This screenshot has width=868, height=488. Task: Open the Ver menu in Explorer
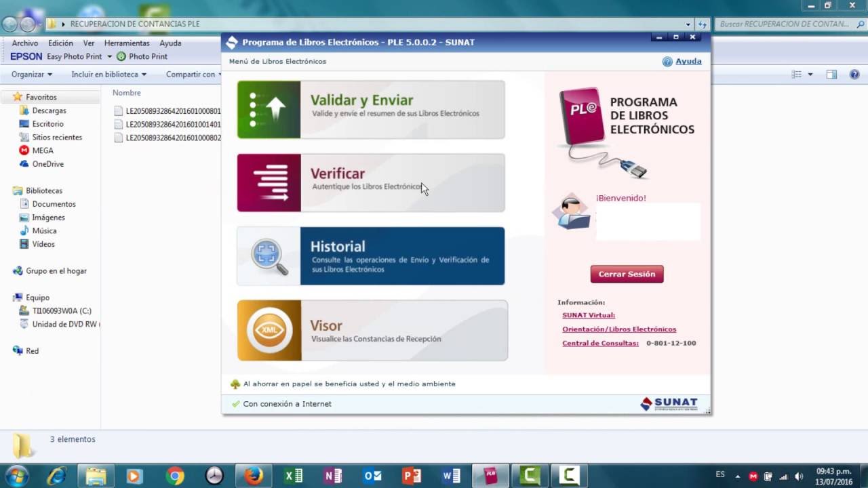pyautogui.click(x=89, y=43)
